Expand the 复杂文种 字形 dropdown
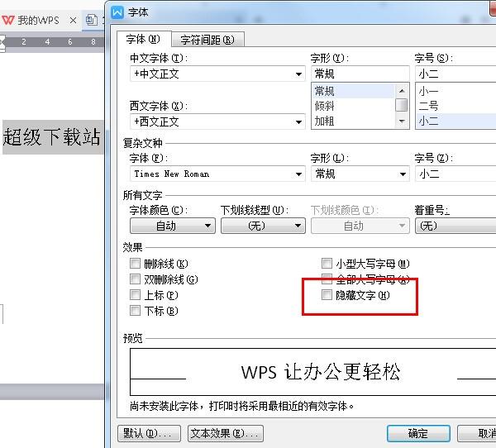Viewport: 496px width, 448px height. coord(403,174)
